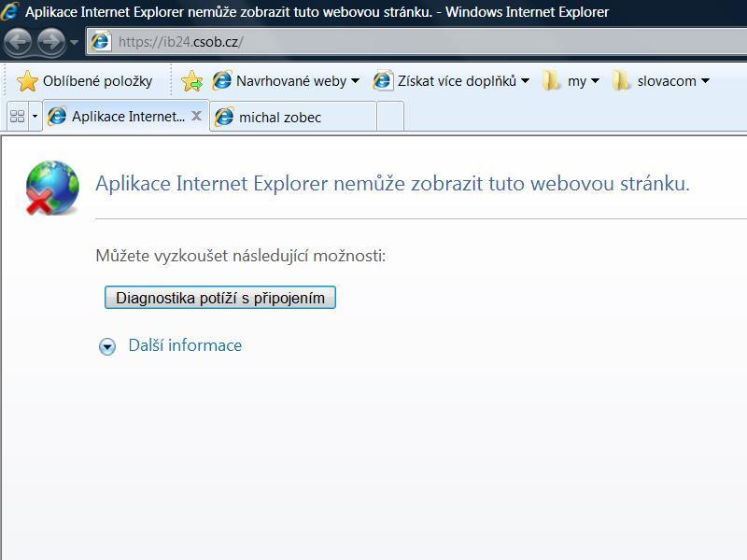The width and height of the screenshot is (747, 560).
Task: Add to favorites bar star-arrow icon
Action: [192, 81]
